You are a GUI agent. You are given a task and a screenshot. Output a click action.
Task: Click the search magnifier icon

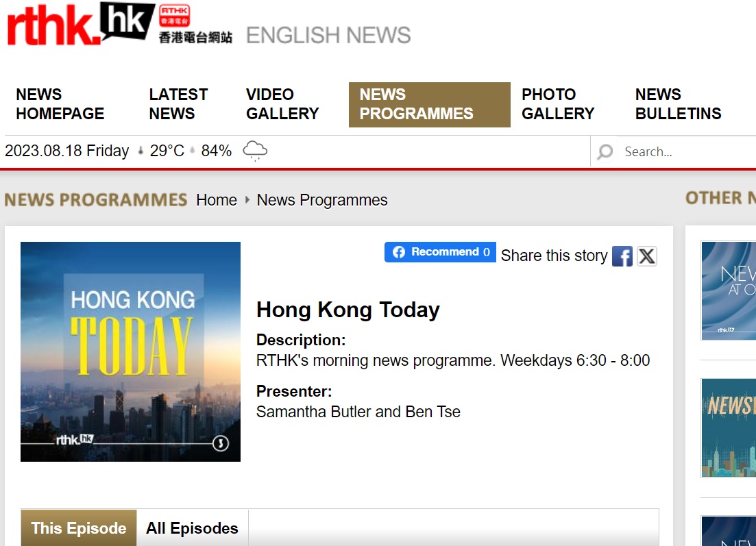(x=604, y=151)
